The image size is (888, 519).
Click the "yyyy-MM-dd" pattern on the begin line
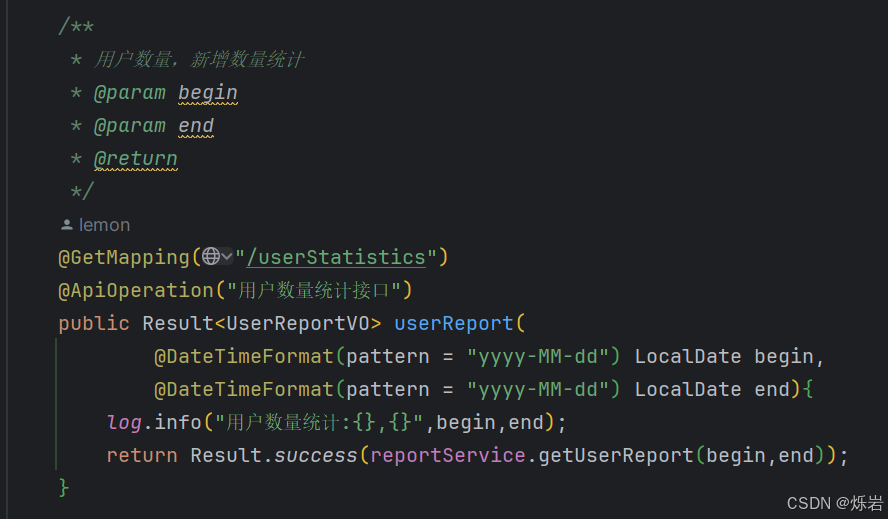click(537, 356)
